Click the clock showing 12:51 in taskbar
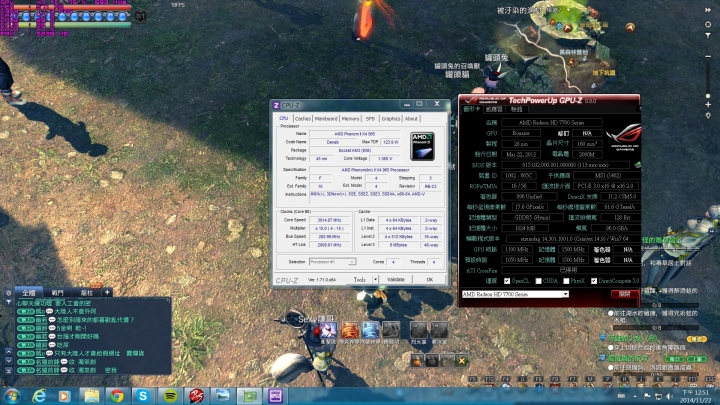 click(x=695, y=396)
